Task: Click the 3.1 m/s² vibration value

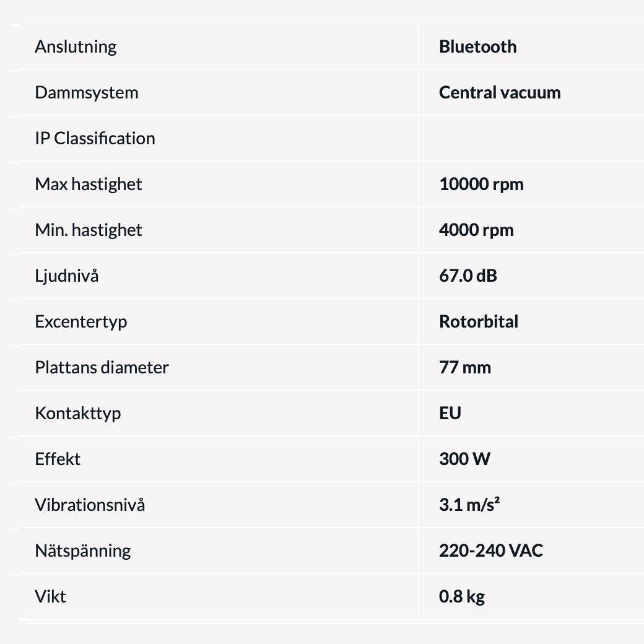Action: coord(469,505)
